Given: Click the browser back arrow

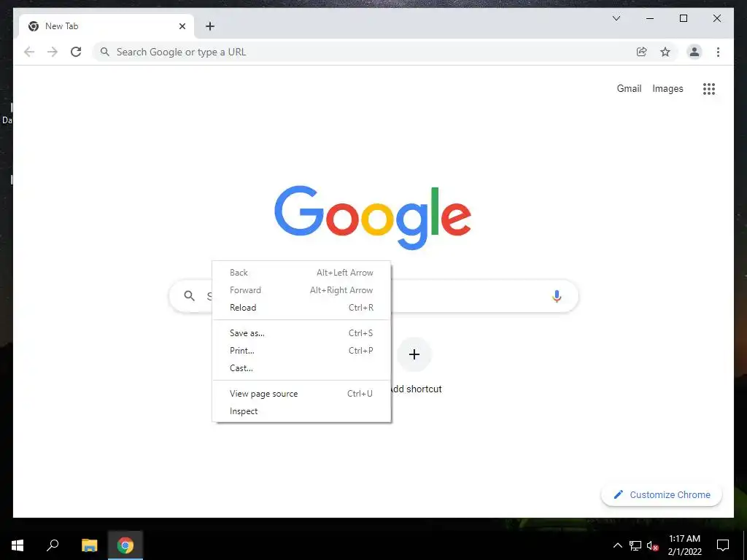Looking at the screenshot, I should [x=29, y=52].
